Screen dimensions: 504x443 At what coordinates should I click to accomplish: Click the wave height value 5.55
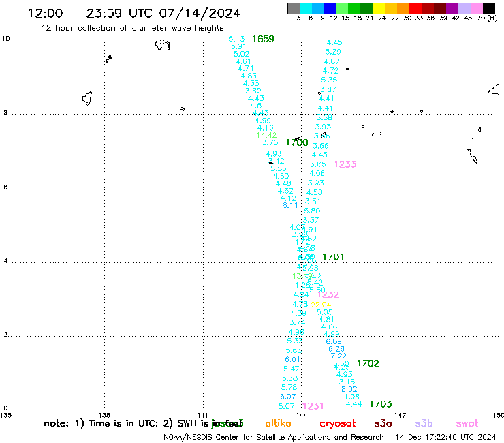279,168
